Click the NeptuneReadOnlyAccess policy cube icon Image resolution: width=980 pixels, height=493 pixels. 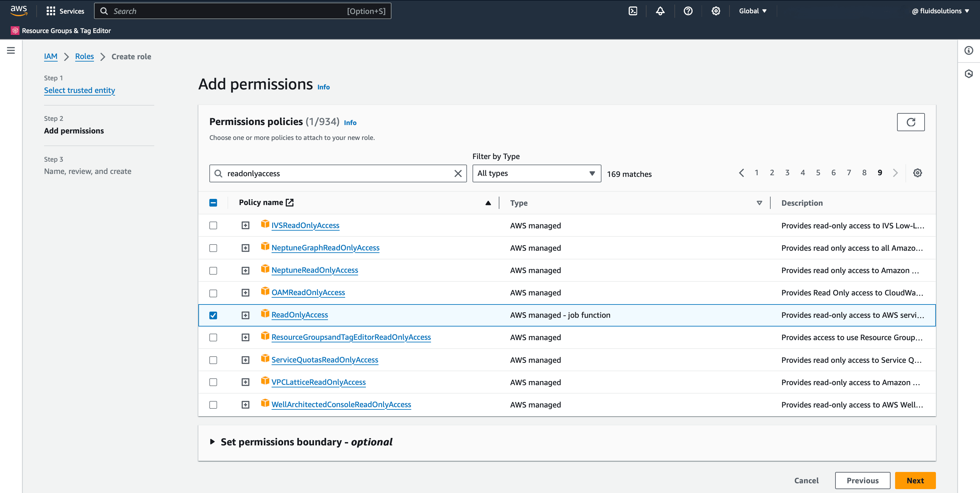[x=265, y=269]
